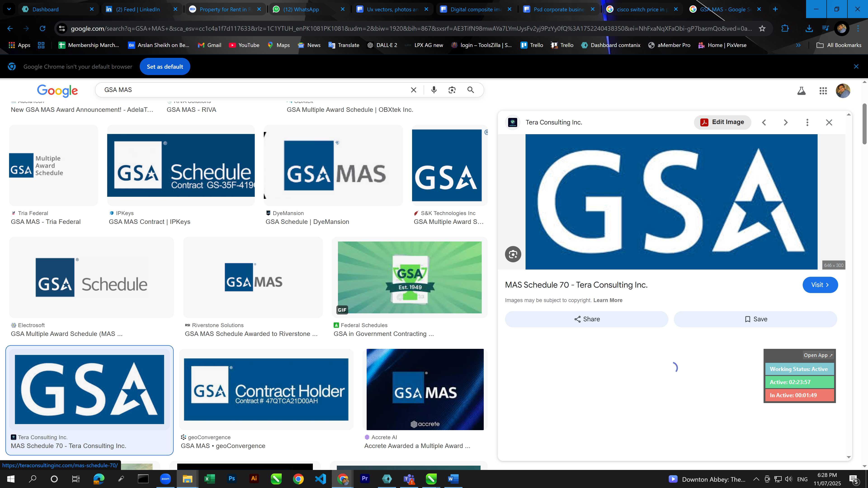The height and width of the screenshot is (488, 868).
Task: Open Visual Studio Code from taskbar
Action: click(321, 479)
